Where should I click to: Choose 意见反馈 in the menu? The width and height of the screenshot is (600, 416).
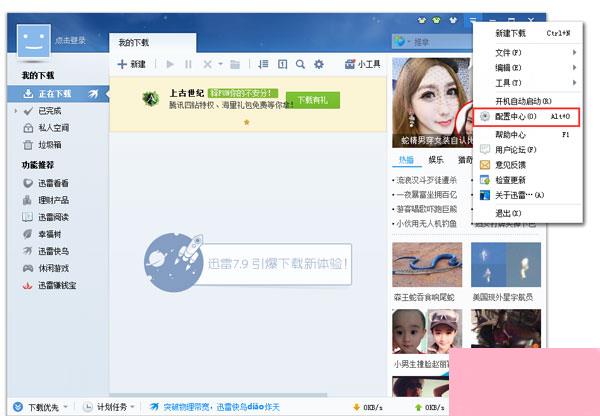(528, 165)
